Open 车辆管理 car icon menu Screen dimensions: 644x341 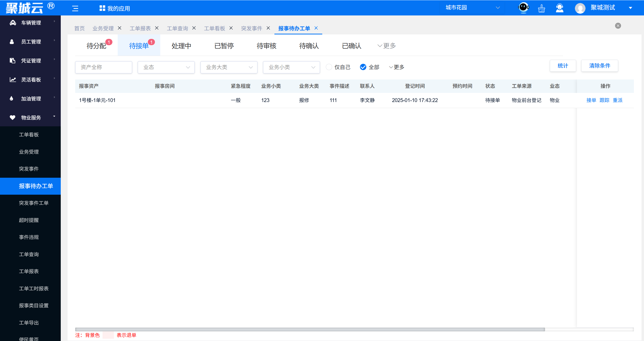[x=13, y=23]
